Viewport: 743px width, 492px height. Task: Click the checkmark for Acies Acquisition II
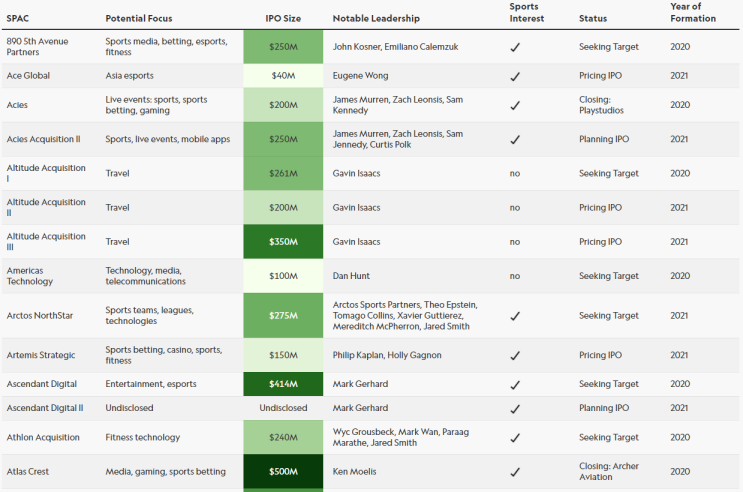point(515,140)
